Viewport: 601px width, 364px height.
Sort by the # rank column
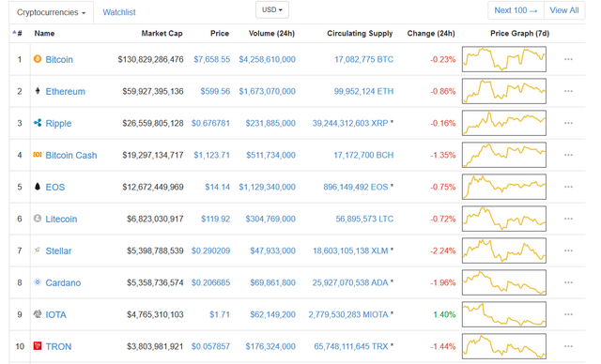pos(17,33)
